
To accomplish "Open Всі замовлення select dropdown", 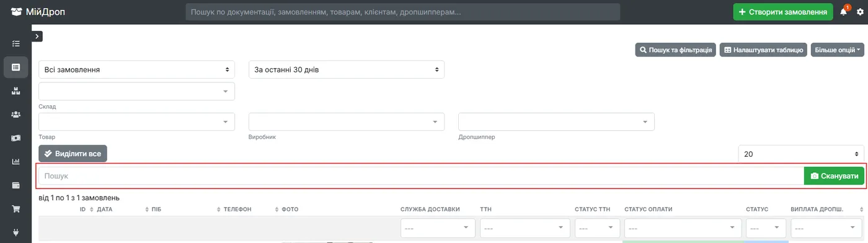I will click(137, 69).
